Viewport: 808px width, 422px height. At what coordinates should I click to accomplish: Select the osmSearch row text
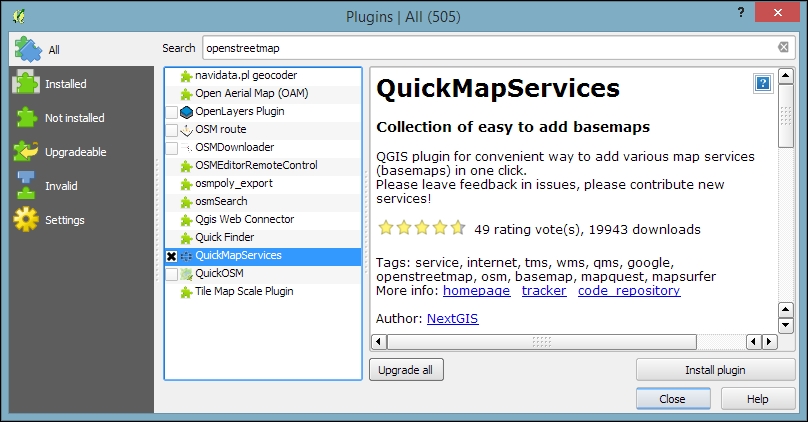pyautogui.click(x=222, y=201)
